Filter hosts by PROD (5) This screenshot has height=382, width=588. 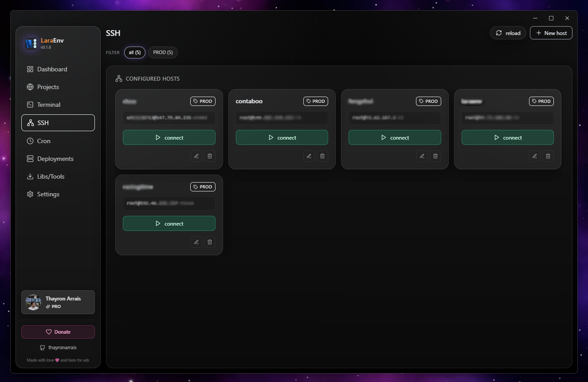(x=163, y=52)
